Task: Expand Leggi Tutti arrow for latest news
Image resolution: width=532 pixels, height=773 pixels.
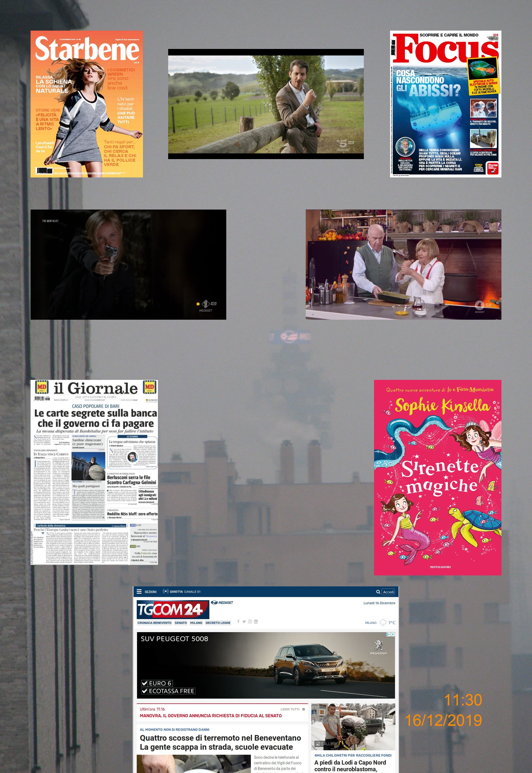Action: tap(303, 709)
